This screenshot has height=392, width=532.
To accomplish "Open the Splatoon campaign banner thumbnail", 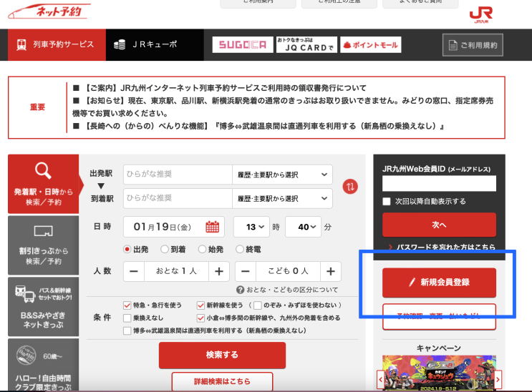I will click(439, 373).
